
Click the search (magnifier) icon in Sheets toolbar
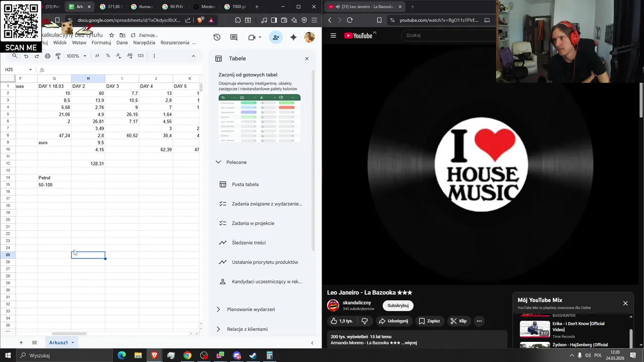[x=15, y=56]
